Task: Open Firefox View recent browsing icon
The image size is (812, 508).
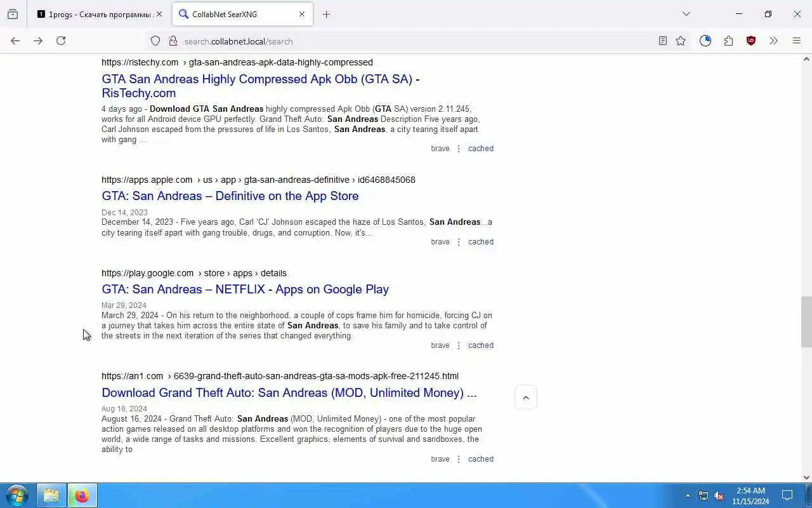Action: click(13, 14)
